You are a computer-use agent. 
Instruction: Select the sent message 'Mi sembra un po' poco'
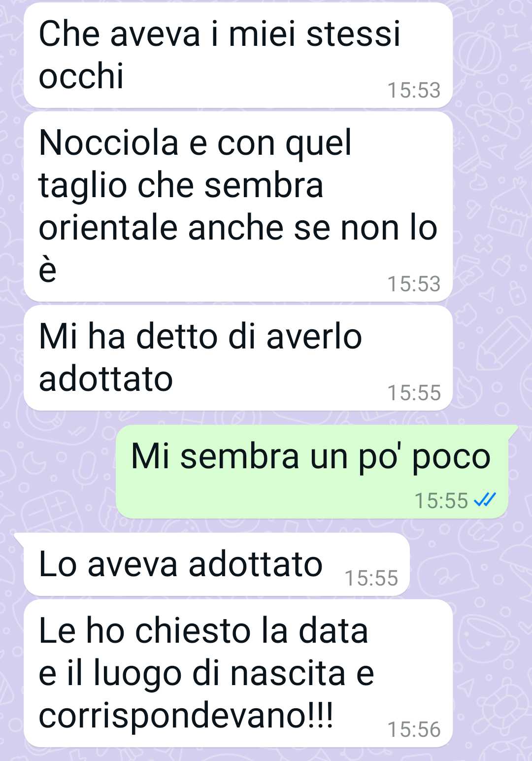pos(312,472)
